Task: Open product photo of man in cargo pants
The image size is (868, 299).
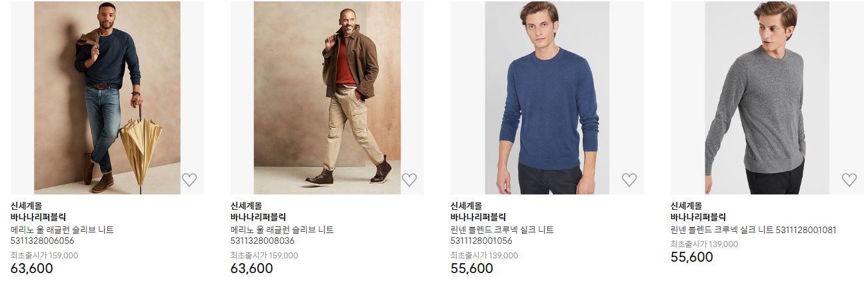Action: [327, 98]
